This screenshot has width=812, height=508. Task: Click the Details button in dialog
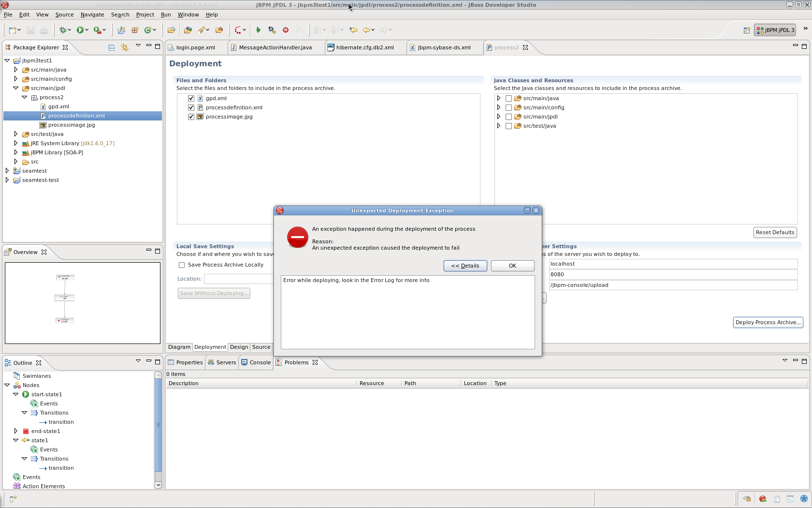465,266
